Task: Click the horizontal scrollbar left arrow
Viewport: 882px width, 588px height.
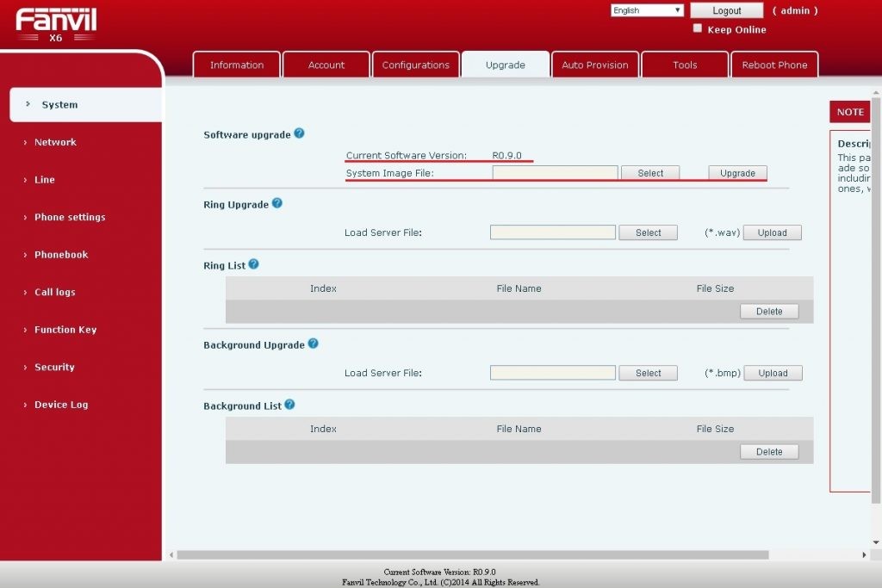Action: pyautogui.click(x=171, y=554)
